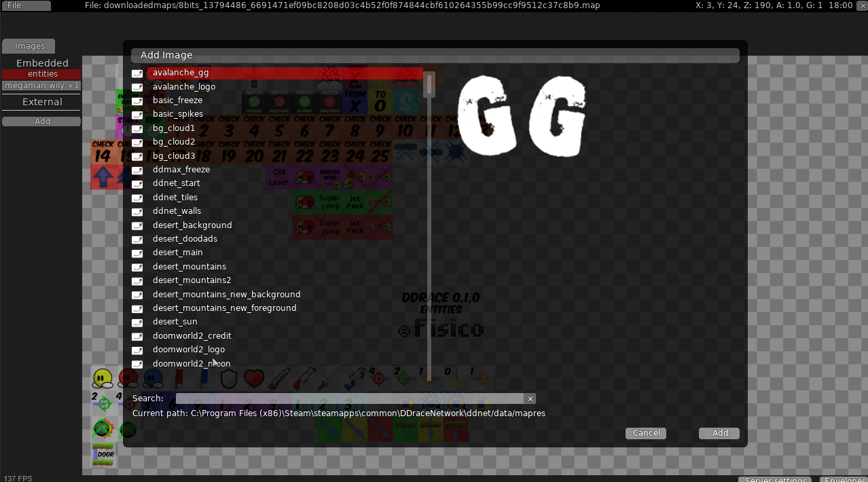Confirm with the dialog's Add button
This screenshot has width=868, height=482.
pos(719,433)
